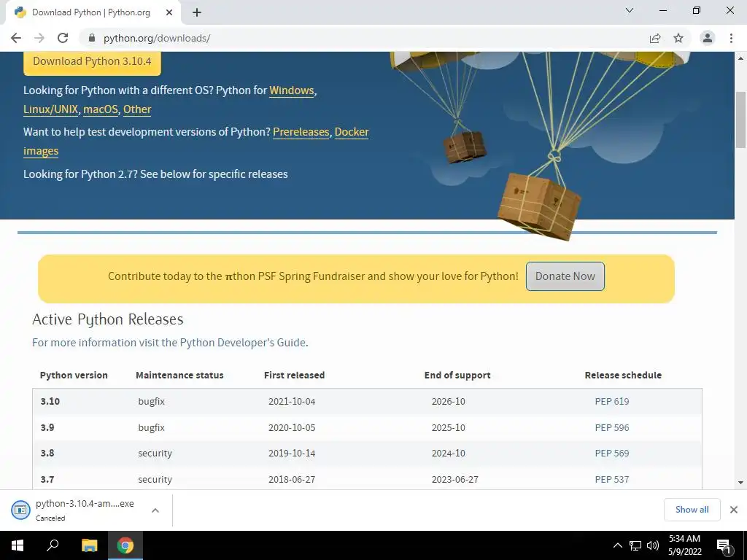The height and width of the screenshot is (560, 747).
Task: Click the Donate Now button
Action: click(x=565, y=276)
